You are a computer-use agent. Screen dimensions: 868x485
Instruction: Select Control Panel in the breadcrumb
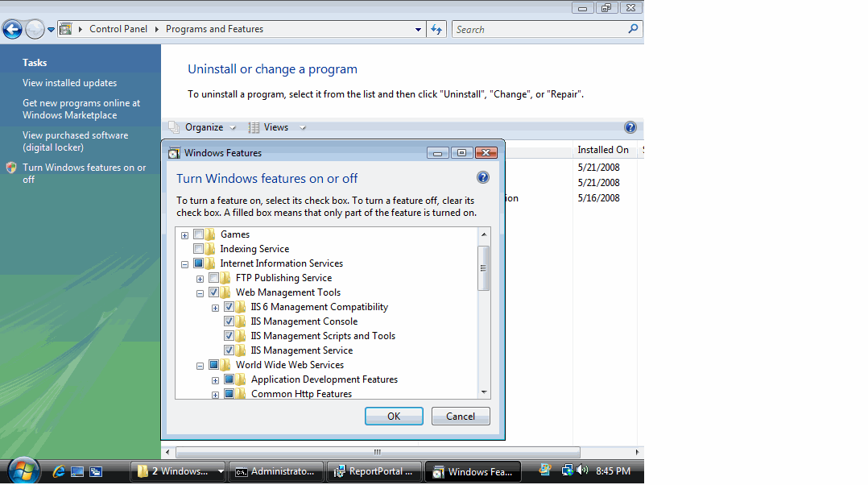coord(118,29)
